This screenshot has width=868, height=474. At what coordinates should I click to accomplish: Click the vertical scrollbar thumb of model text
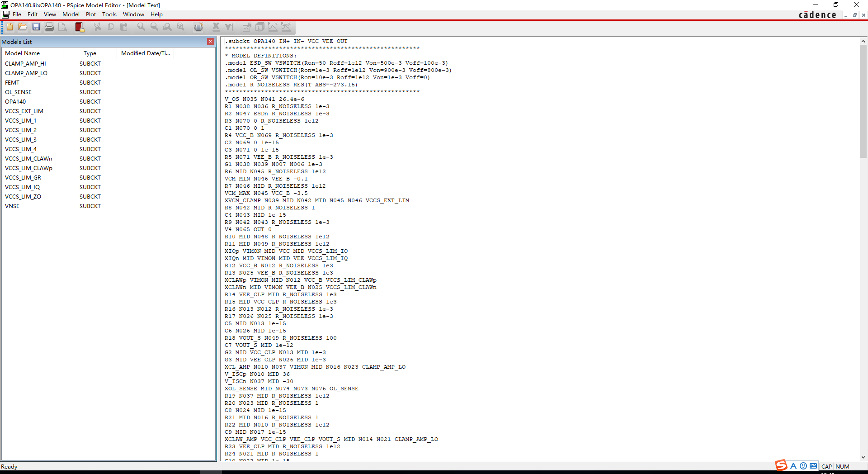pyautogui.click(x=863, y=101)
